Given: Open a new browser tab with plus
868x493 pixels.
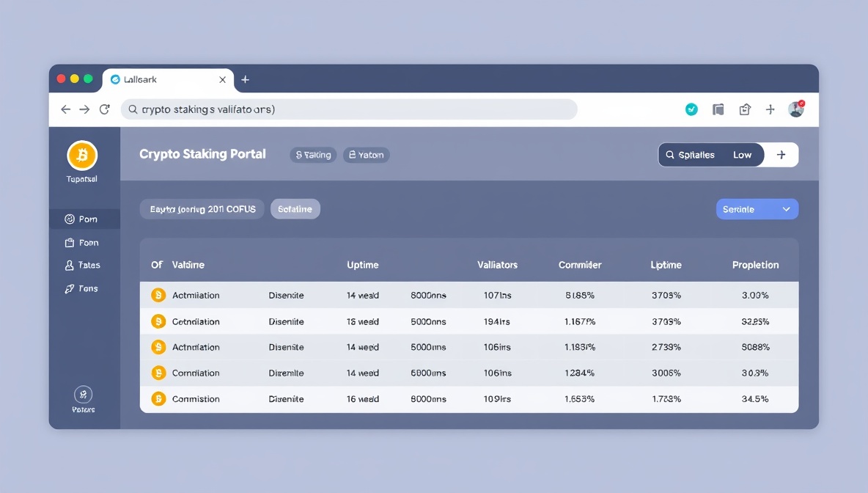Looking at the screenshot, I should [x=246, y=80].
